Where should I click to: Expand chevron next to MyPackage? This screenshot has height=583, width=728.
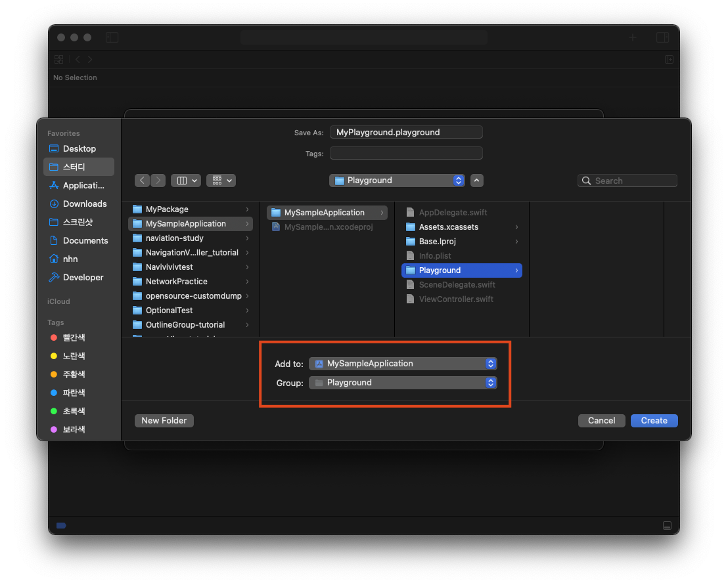pos(248,209)
